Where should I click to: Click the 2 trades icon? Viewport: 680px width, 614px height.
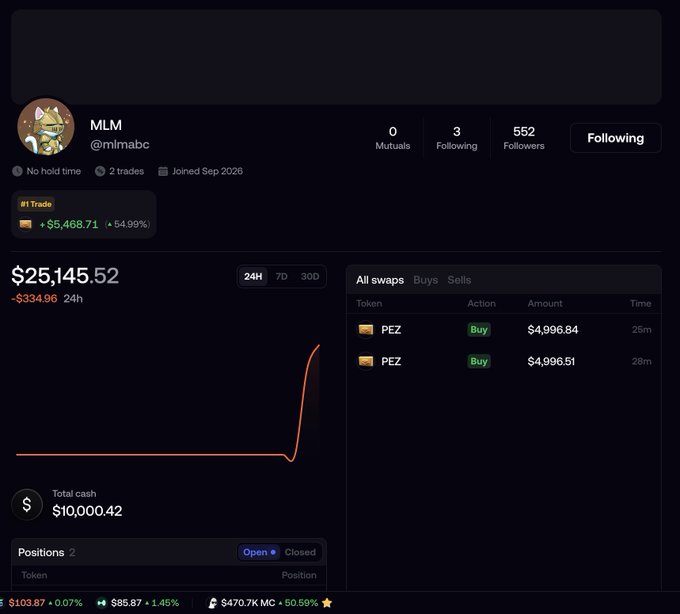[x=100, y=171]
